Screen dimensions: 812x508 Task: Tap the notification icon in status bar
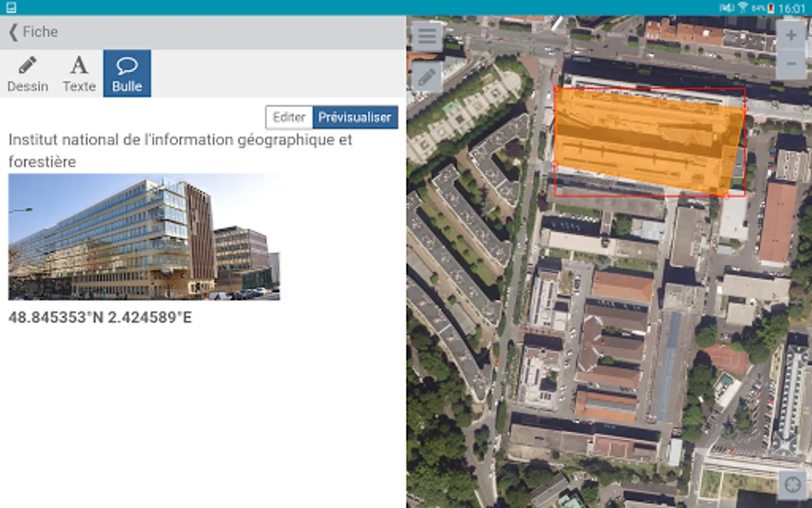point(11,8)
